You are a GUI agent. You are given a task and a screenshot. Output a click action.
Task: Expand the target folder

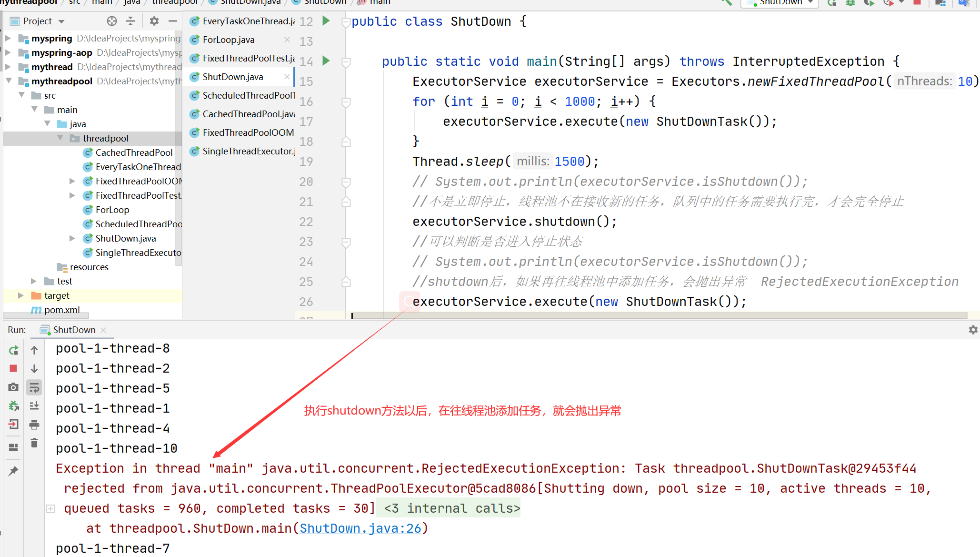[20, 295]
